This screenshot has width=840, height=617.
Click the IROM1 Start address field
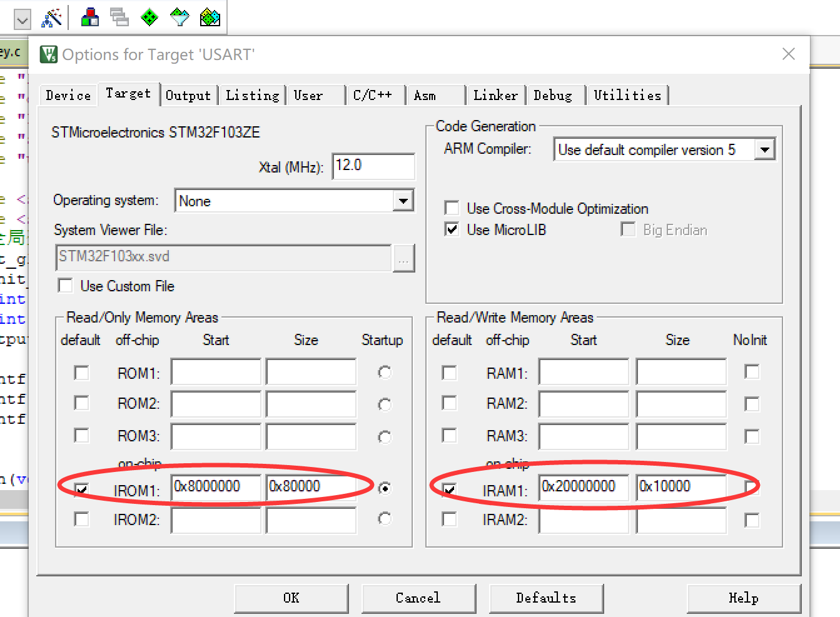click(x=216, y=488)
